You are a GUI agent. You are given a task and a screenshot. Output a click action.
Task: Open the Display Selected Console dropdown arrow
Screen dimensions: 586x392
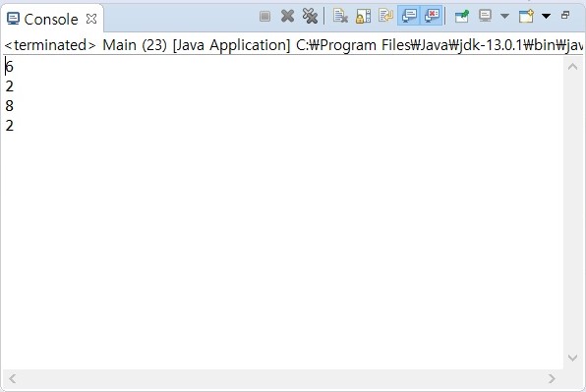[x=504, y=16]
